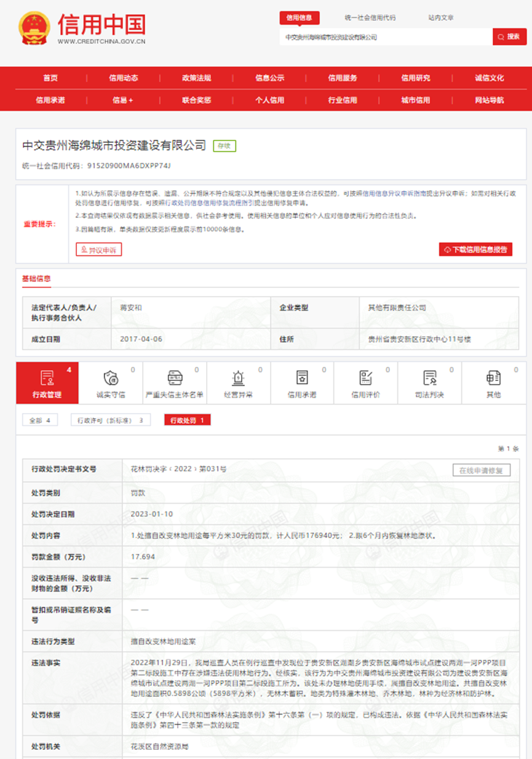Click document number 花林罚决字（2022）第031号
532x759 pixels.
(x=179, y=469)
